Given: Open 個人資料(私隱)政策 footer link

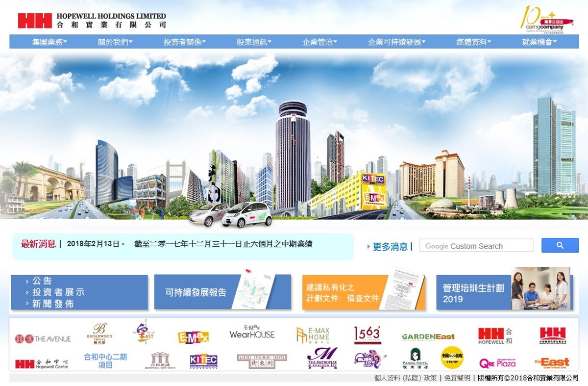Looking at the screenshot, I should click(x=405, y=378).
